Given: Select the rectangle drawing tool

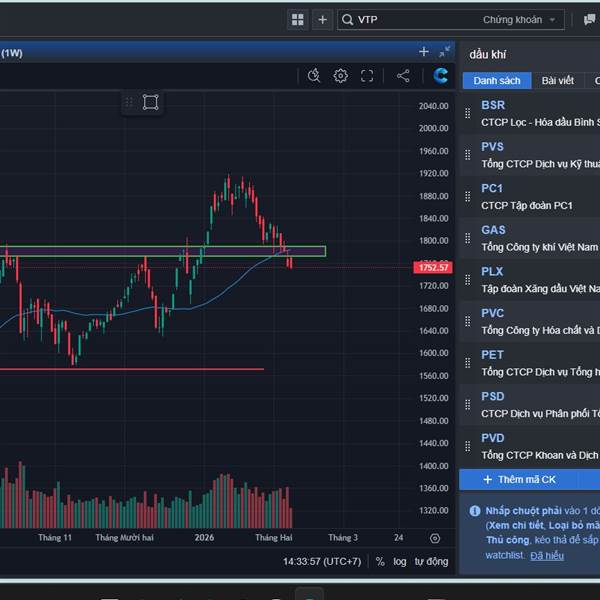Looking at the screenshot, I should [x=150, y=102].
